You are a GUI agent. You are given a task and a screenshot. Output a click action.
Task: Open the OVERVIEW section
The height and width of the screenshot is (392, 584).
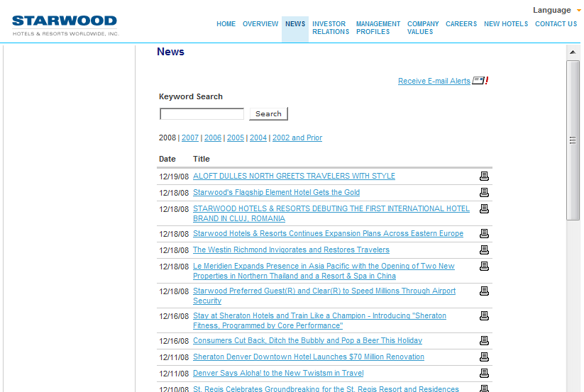click(x=260, y=24)
